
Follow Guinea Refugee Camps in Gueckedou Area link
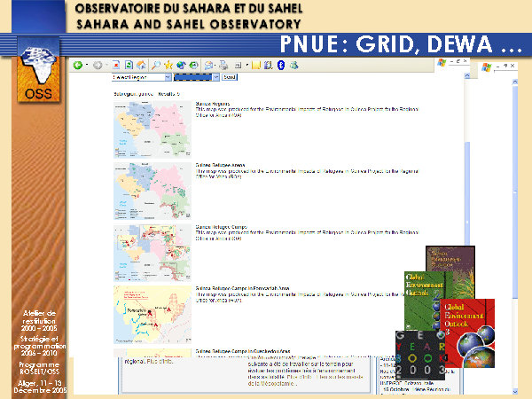click(243, 351)
